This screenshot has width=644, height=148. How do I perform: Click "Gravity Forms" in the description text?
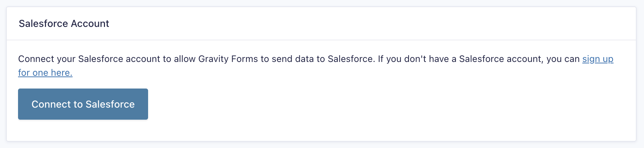point(228,59)
